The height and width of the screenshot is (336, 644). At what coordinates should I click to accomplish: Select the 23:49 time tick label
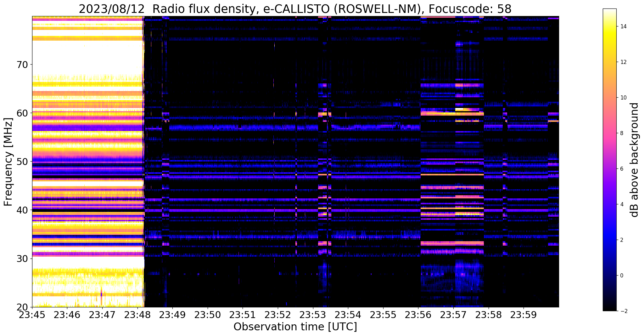(172, 315)
